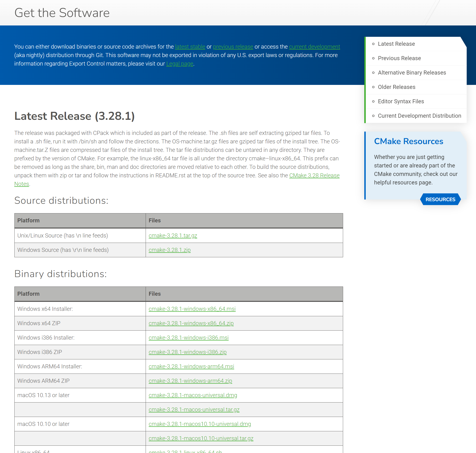
Task: Click 'macOS 10.10 or later' cell
Action: pos(80,424)
